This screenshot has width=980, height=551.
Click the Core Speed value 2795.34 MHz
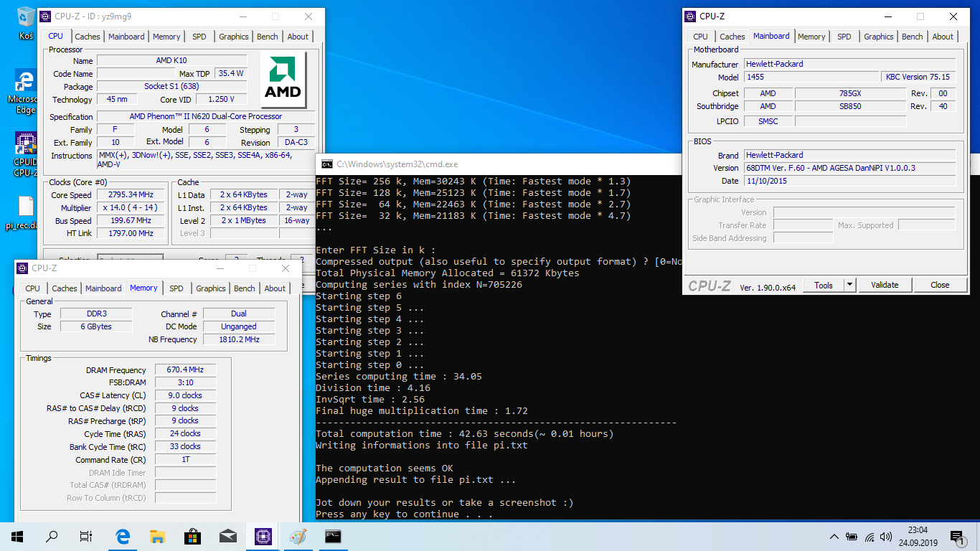point(132,195)
